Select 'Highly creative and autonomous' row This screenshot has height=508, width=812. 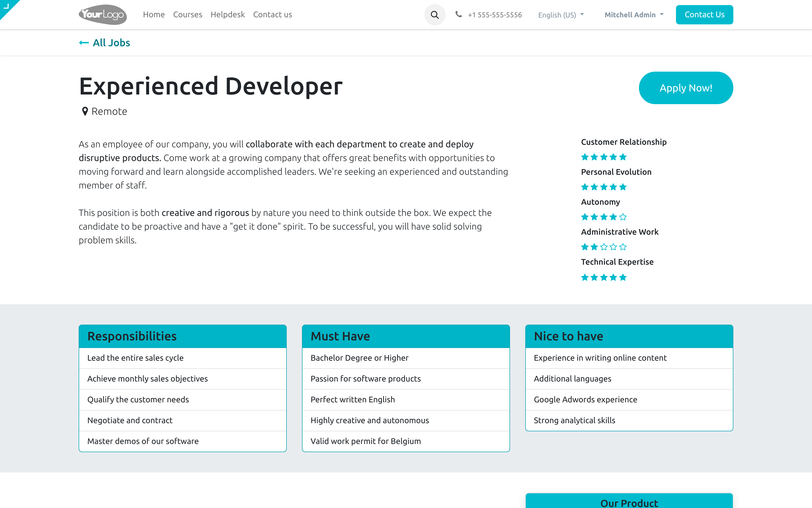pos(406,421)
